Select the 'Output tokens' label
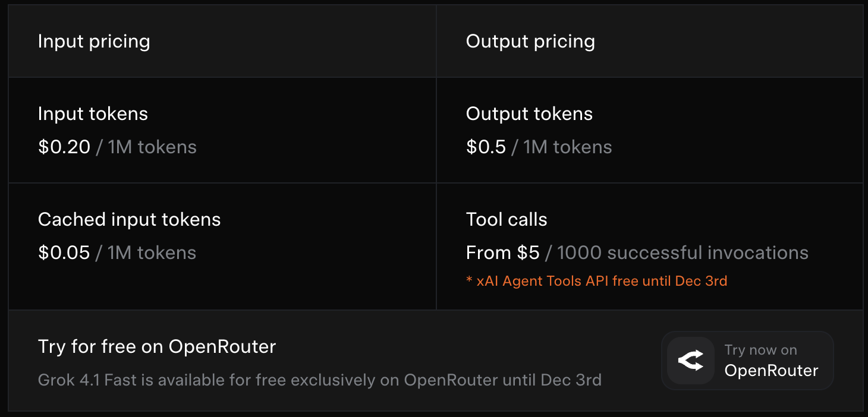The height and width of the screenshot is (417, 868). pyautogui.click(x=529, y=113)
